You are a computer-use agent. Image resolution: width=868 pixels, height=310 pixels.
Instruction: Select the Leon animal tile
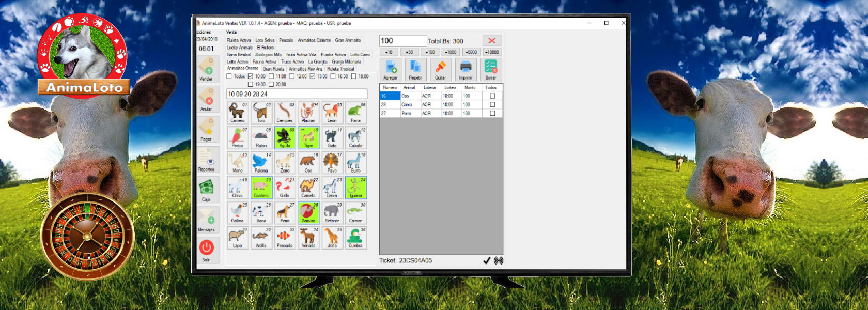(332, 112)
